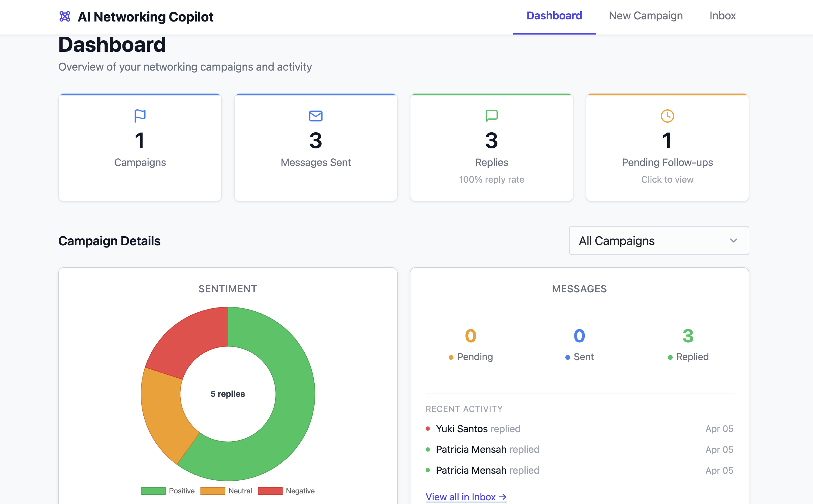Switch to the New Campaign tab
Viewport: 813px width, 504px height.
(646, 16)
